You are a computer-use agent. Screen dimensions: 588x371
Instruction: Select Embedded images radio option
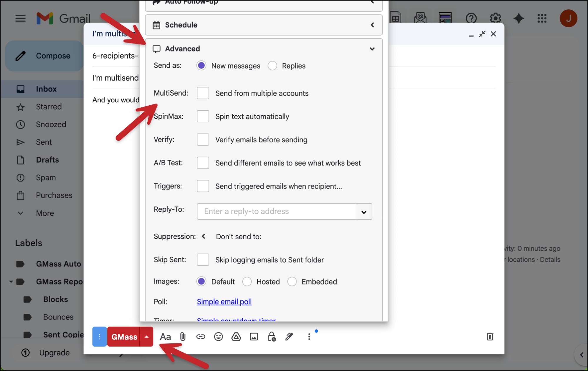click(x=292, y=282)
